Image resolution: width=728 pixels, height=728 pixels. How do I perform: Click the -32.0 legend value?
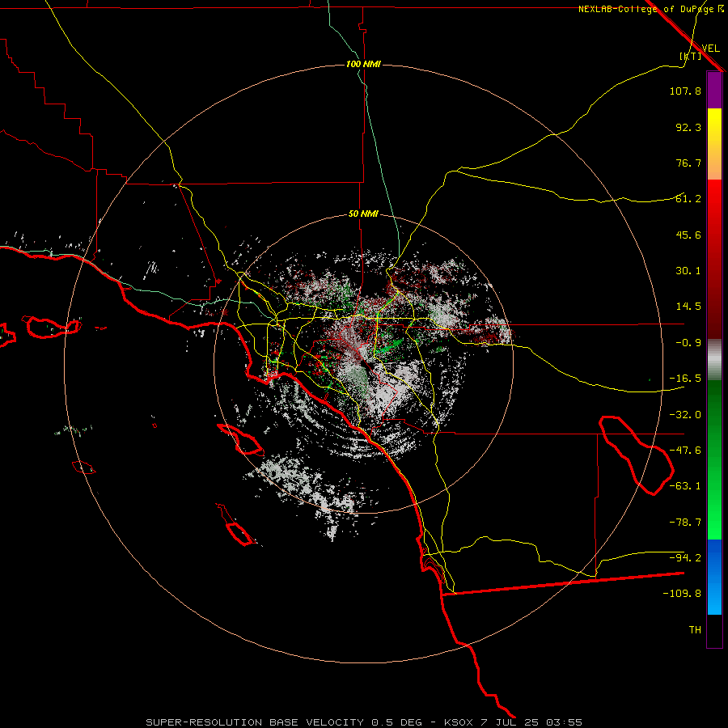[685, 415]
